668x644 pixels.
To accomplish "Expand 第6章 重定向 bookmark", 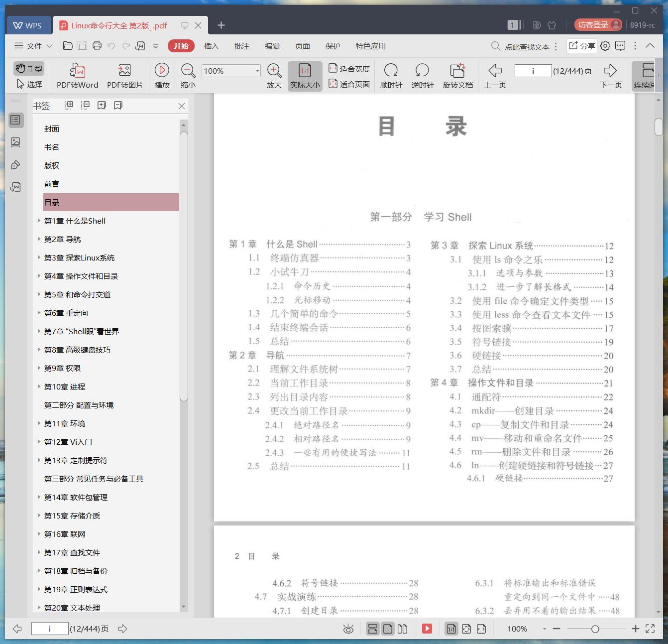I will [x=39, y=313].
